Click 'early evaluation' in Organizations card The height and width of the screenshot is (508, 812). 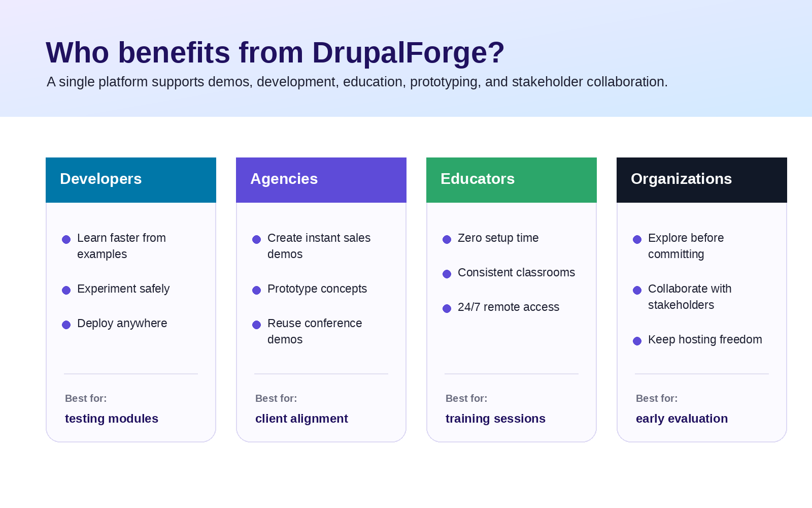click(682, 419)
